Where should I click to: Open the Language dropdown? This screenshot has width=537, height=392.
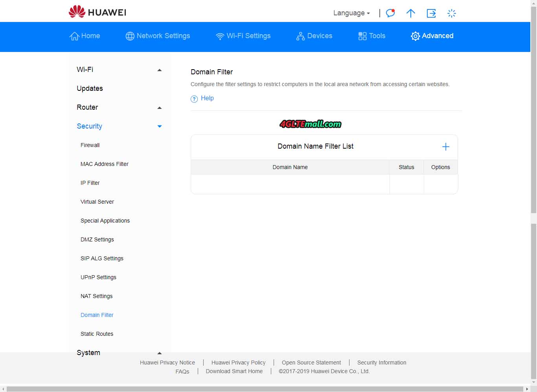coord(351,13)
